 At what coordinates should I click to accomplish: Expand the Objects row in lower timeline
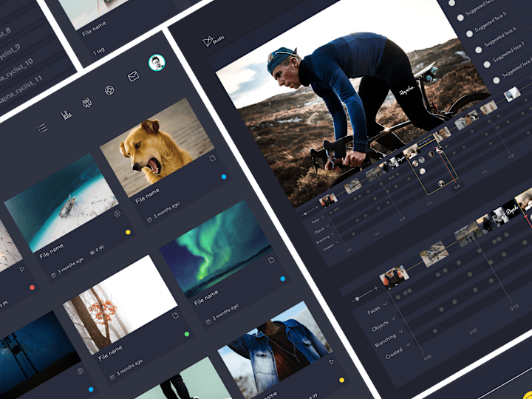pos(393,319)
